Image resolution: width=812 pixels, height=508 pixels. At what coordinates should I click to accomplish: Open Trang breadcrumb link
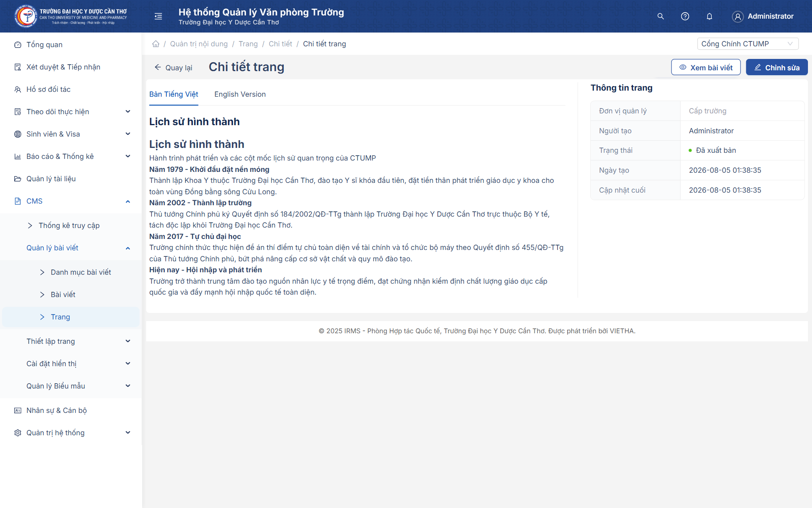click(248, 44)
